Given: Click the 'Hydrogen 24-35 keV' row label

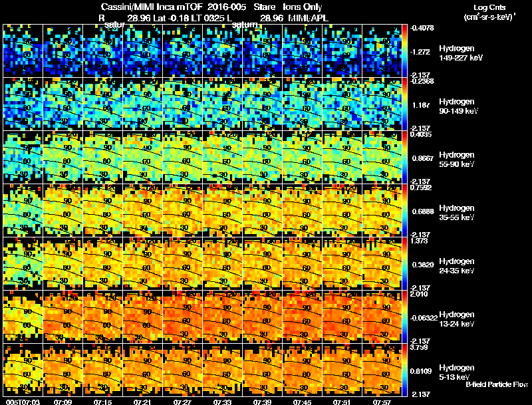Looking at the screenshot, I should point(457,266).
